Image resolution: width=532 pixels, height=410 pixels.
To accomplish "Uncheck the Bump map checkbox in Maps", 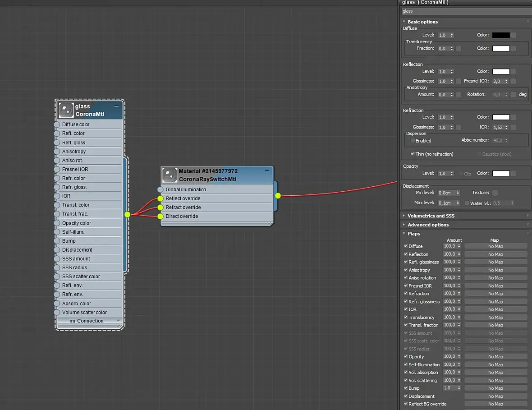I will (x=406, y=388).
